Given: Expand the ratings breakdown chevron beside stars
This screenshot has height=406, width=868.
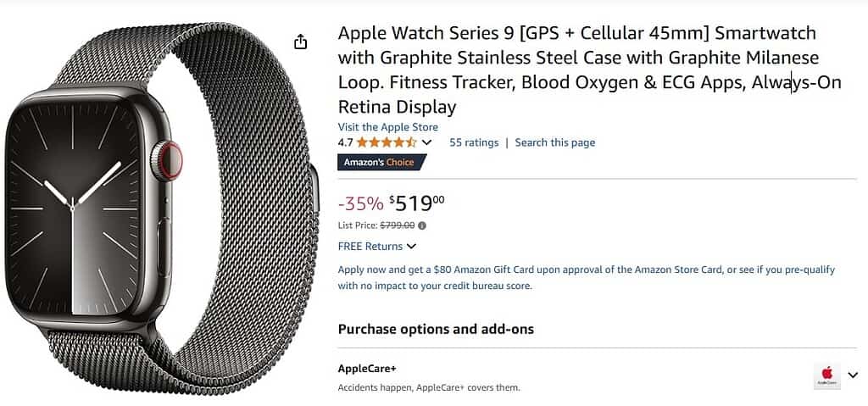Looking at the screenshot, I should click(x=426, y=142).
